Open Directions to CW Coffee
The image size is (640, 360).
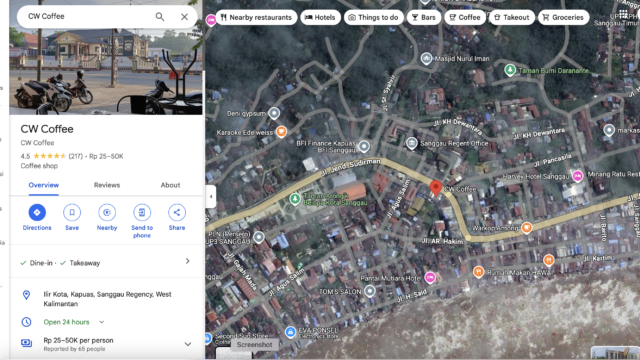[37, 218]
